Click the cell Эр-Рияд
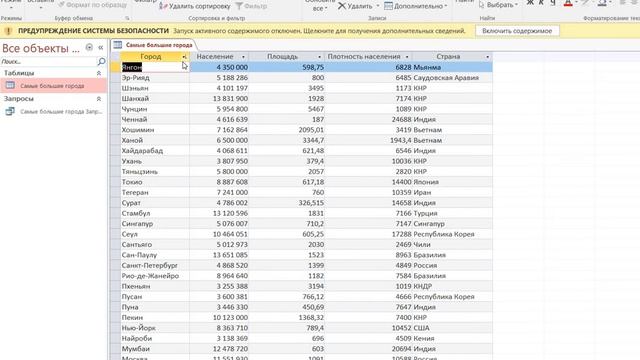Screen dimensions: 640x360 (x=155, y=78)
